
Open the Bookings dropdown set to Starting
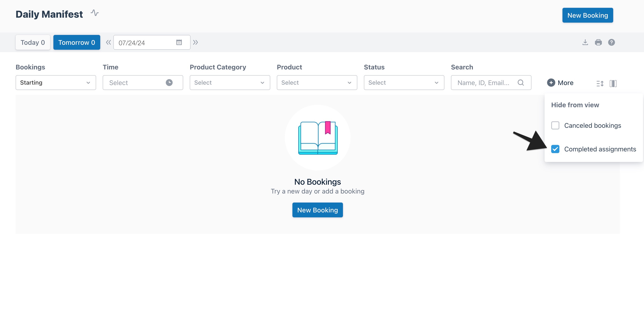56,83
